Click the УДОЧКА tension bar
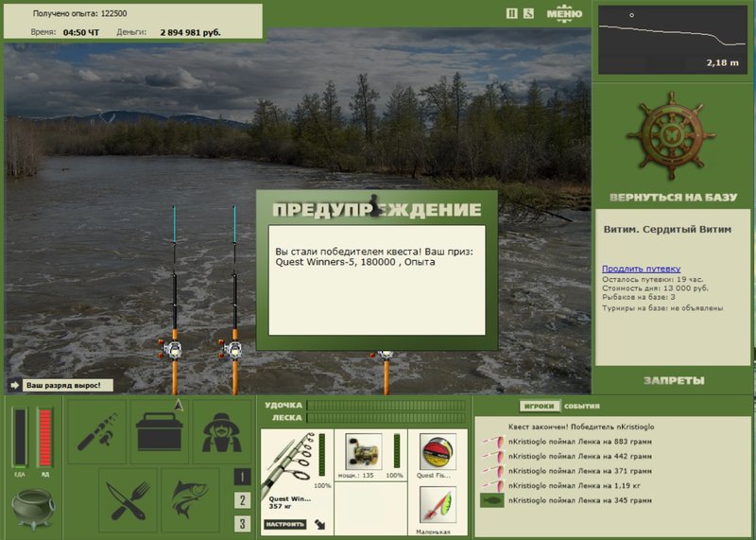The height and width of the screenshot is (540, 756). [x=387, y=406]
